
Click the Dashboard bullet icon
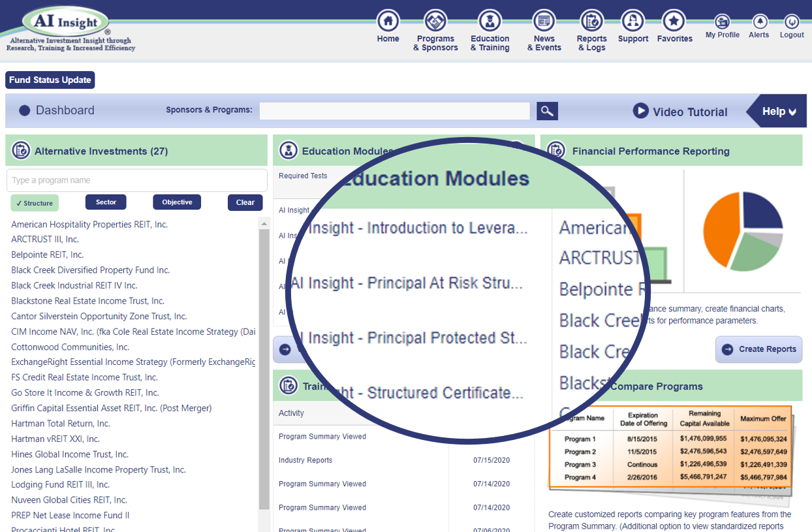point(25,111)
